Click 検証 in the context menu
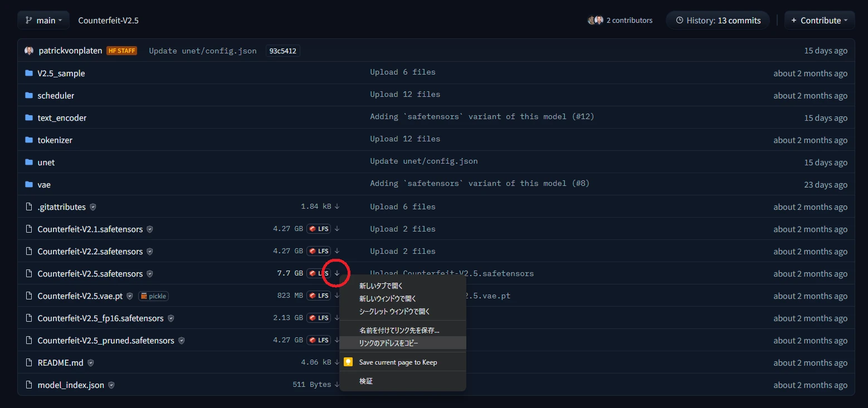868x408 pixels. 366,381
